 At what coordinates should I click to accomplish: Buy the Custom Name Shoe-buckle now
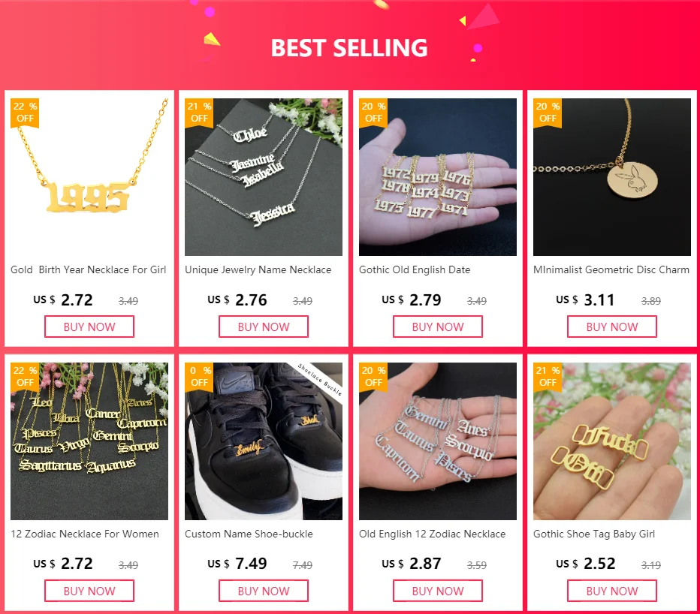pos(264,591)
